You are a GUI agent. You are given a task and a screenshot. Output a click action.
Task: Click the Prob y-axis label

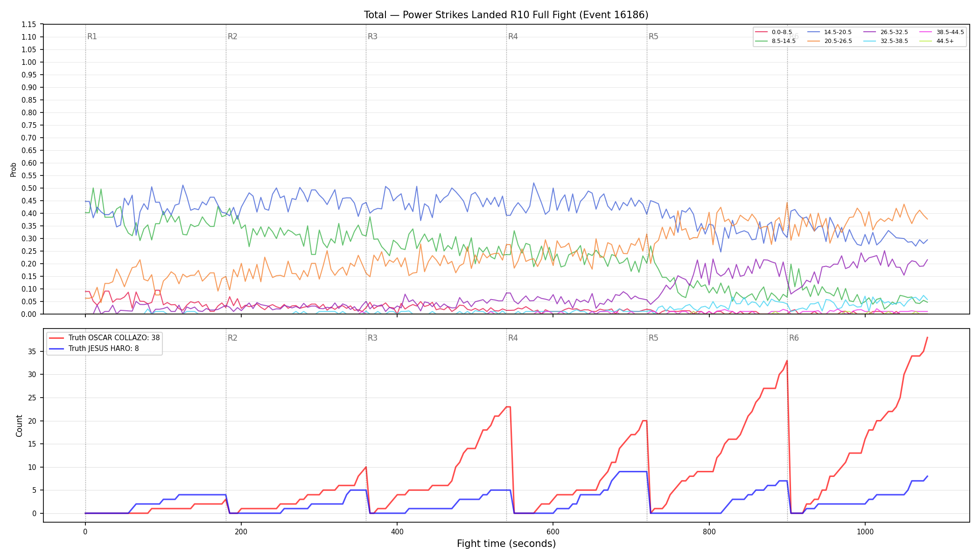13,169
